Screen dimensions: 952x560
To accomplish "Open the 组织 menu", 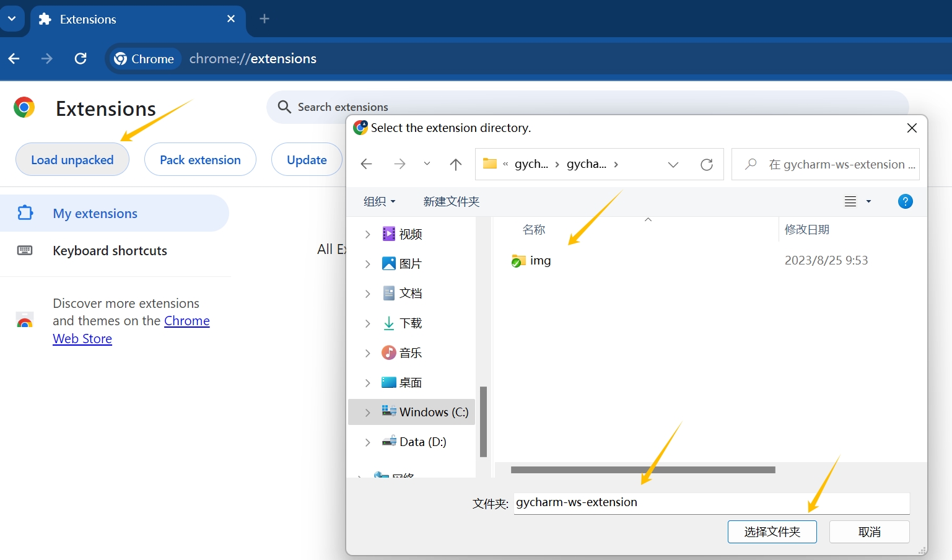I will coord(379,201).
